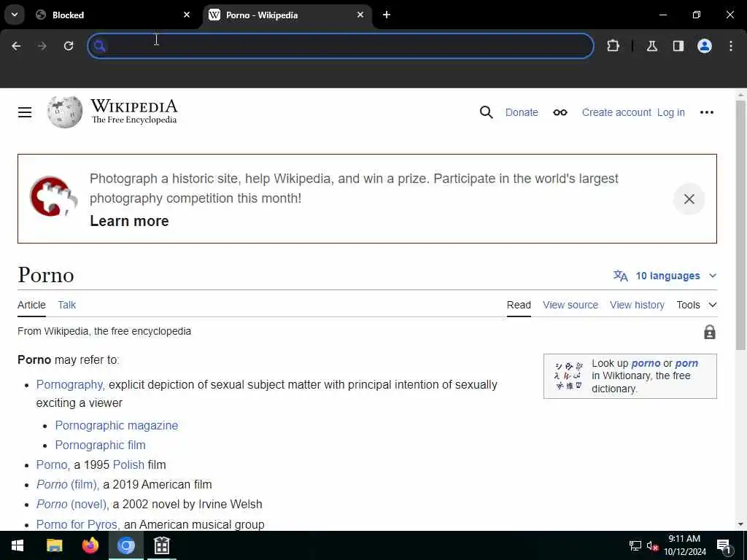Viewport: 747px width, 560px height.
Task: Open the Polish link
Action: 128,464
